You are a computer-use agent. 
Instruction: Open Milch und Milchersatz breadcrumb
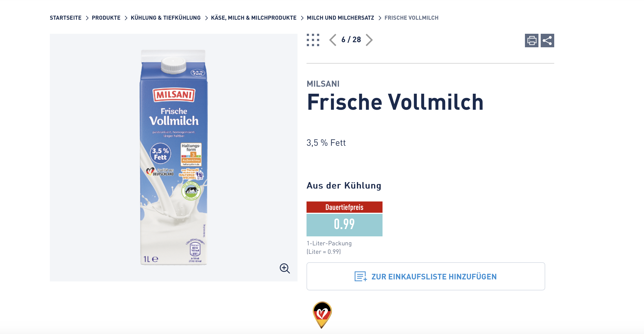(x=340, y=18)
